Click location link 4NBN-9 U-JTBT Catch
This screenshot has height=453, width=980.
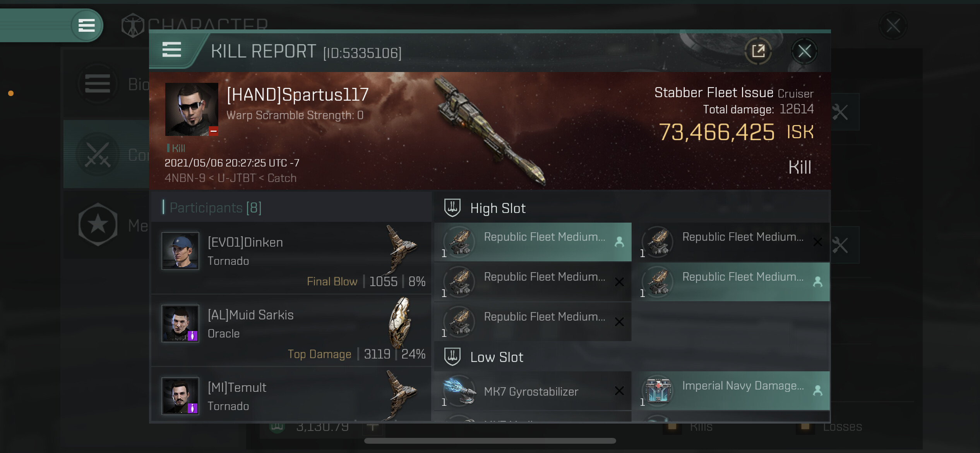(231, 178)
